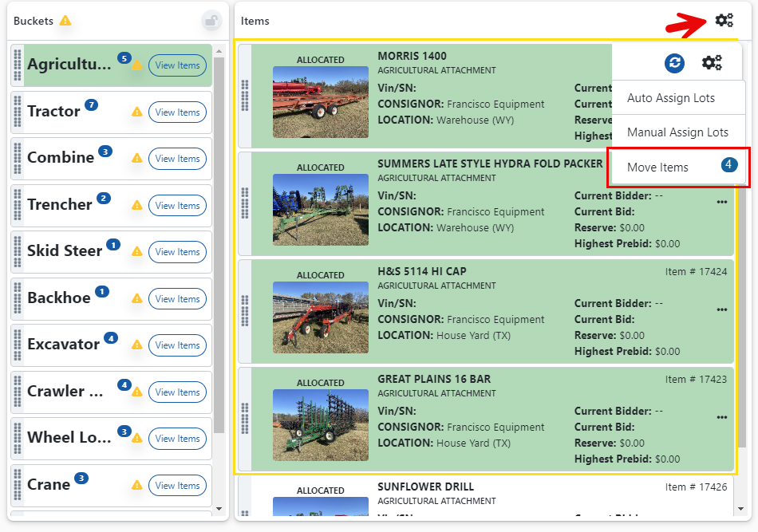Click the Combine bucket drag handle
758x532 pixels.
[18, 159]
